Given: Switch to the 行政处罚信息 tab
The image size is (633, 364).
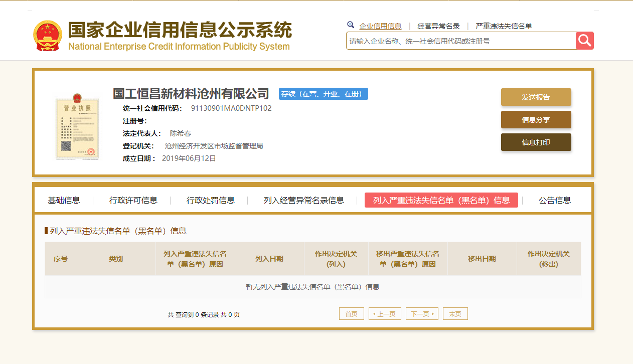Looking at the screenshot, I should (211, 200).
